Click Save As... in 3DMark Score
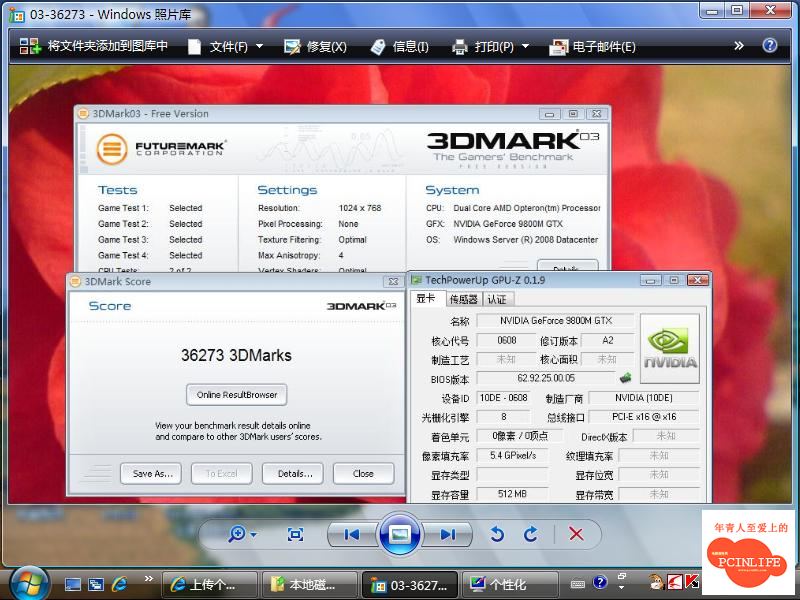The height and width of the screenshot is (600, 800). coord(153,473)
